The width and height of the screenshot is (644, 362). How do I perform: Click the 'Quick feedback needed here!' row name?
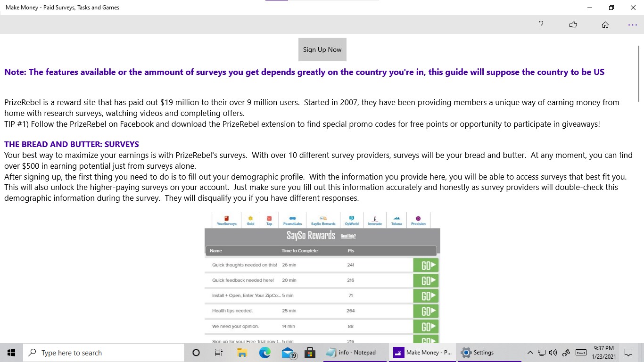tap(243, 280)
